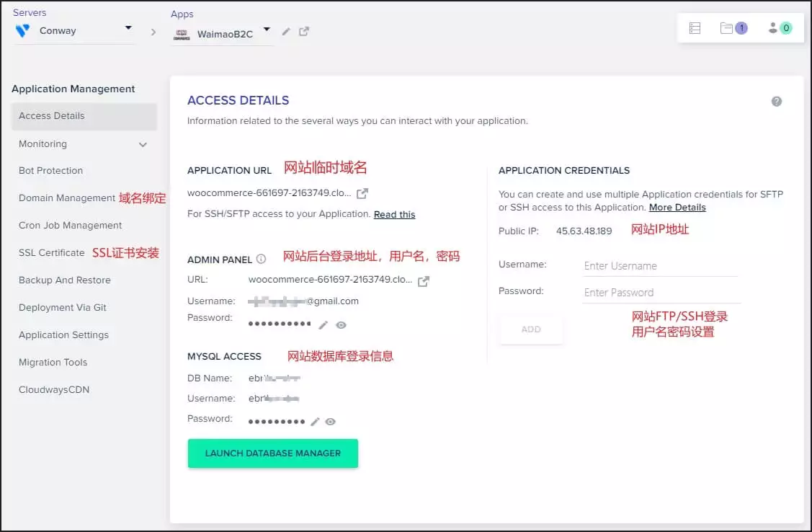
Task: Expand the Monitoring sidebar section
Action: click(x=143, y=144)
